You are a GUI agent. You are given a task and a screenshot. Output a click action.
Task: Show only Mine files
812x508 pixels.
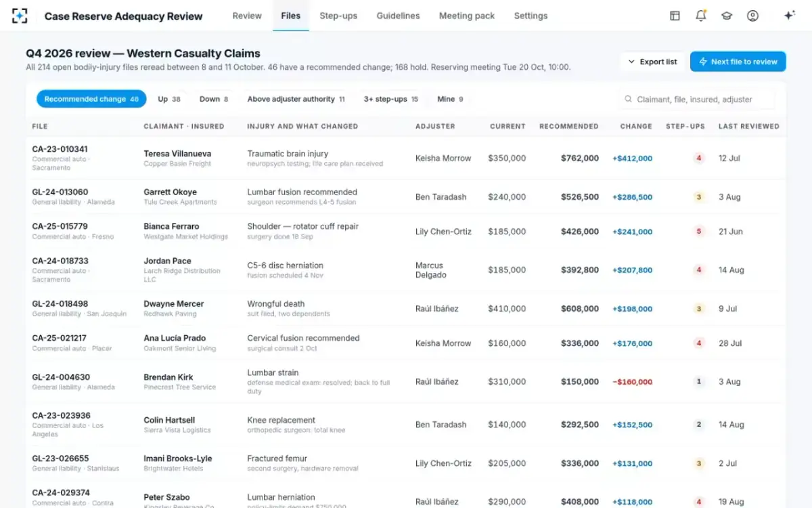(x=450, y=99)
